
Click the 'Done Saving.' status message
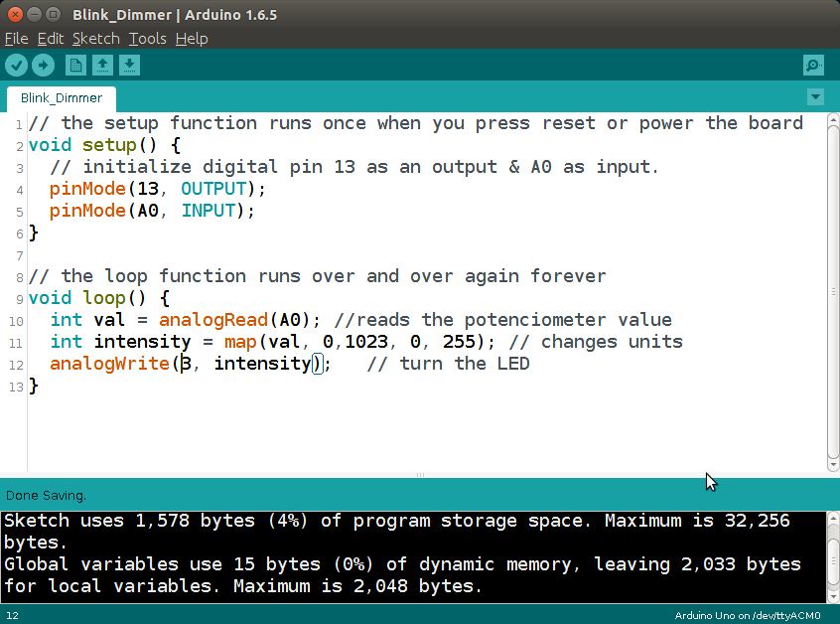pos(46,496)
